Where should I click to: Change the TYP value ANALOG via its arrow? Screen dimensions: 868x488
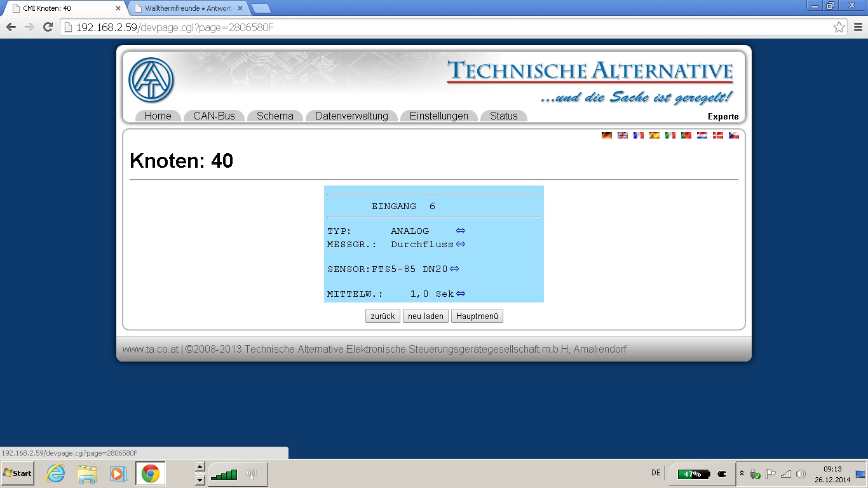tap(461, 231)
